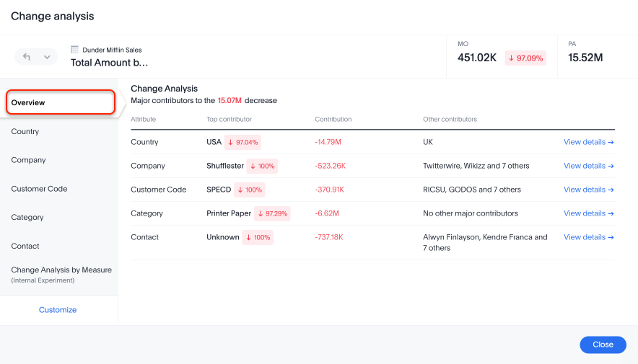This screenshot has height=364, width=638.
Task: View details for the Company row
Action: 588,166
